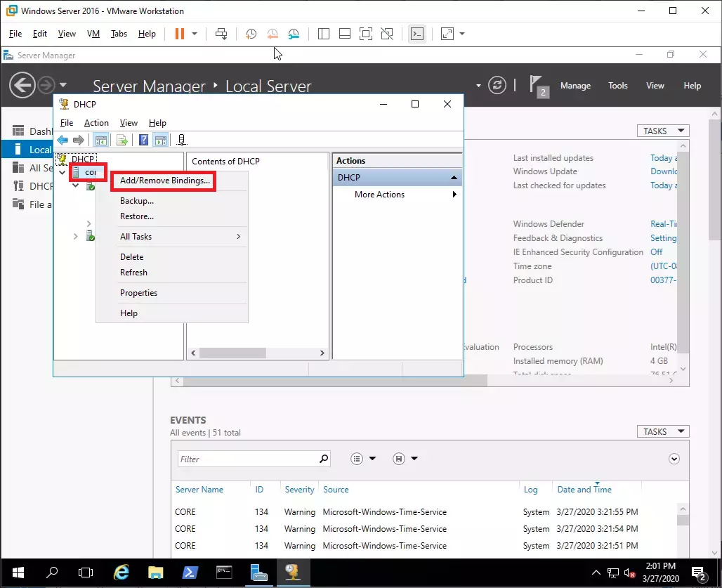Sort events by Server Name column

click(199, 490)
